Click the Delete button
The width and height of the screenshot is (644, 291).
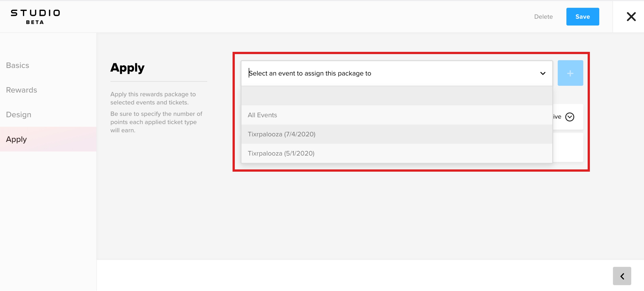[543, 17]
